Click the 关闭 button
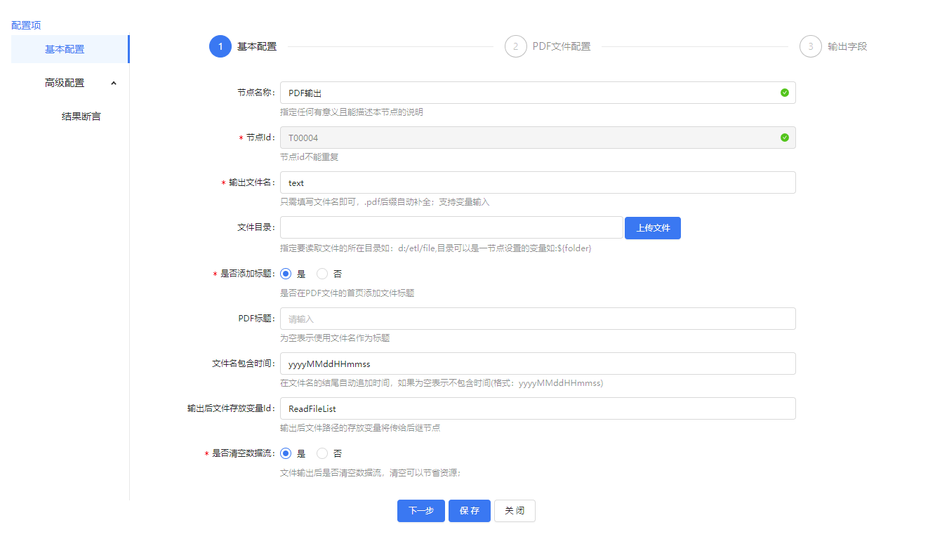This screenshot has height=560, width=928. (x=515, y=511)
